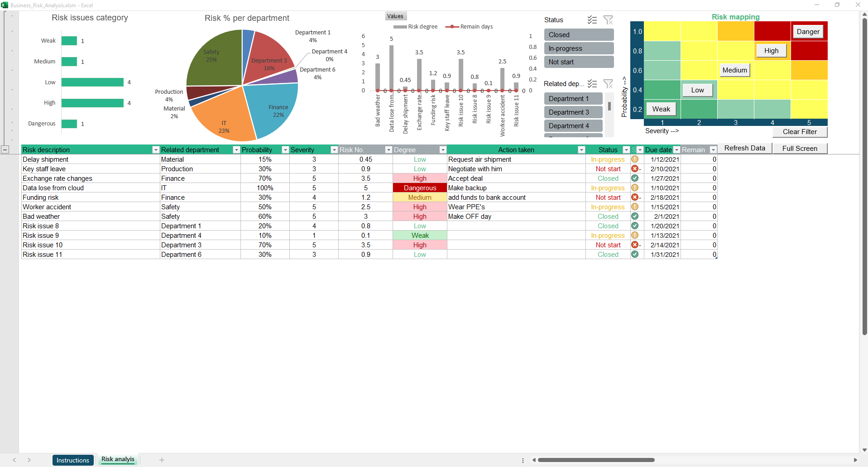Screen dimensions: 868x467
Task: Toggle the In-progress status slicer item
Action: [579, 48]
